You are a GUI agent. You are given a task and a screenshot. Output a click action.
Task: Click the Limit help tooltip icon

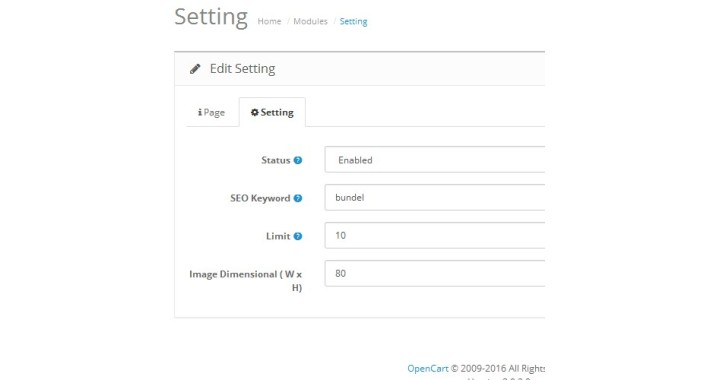point(297,236)
